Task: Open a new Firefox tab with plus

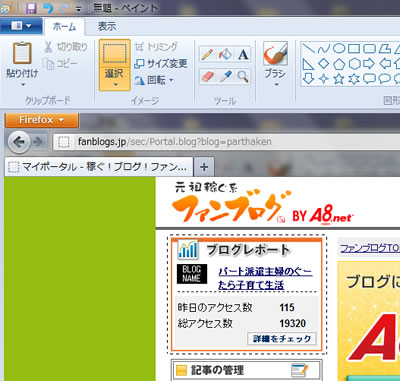Action: pyautogui.click(x=204, y=167)
